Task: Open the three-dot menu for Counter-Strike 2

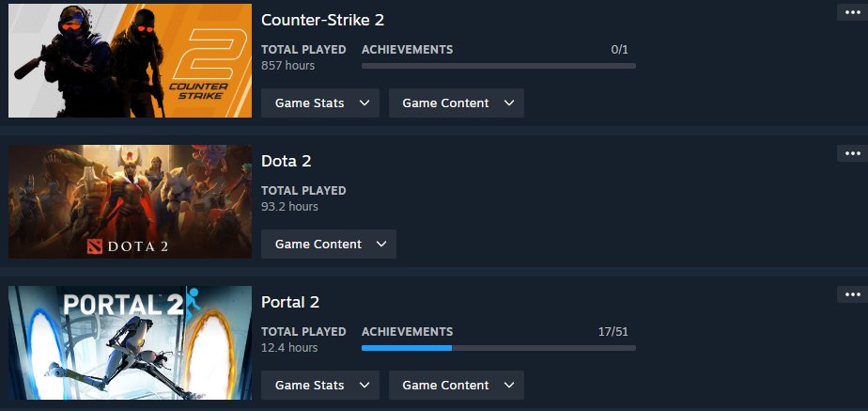Action: click(853, 11)
